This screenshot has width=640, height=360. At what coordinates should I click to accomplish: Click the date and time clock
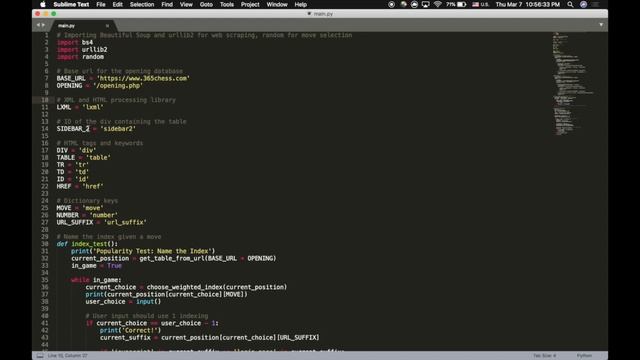[527, 4]
